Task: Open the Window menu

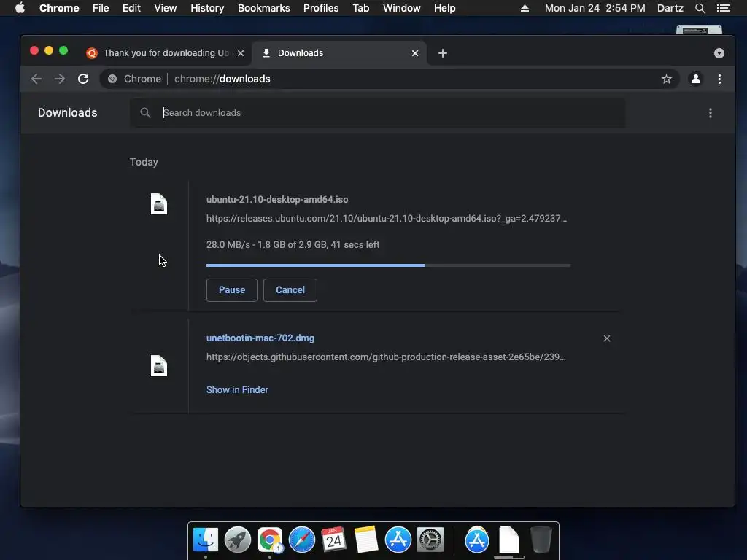Action: [402, 8]
